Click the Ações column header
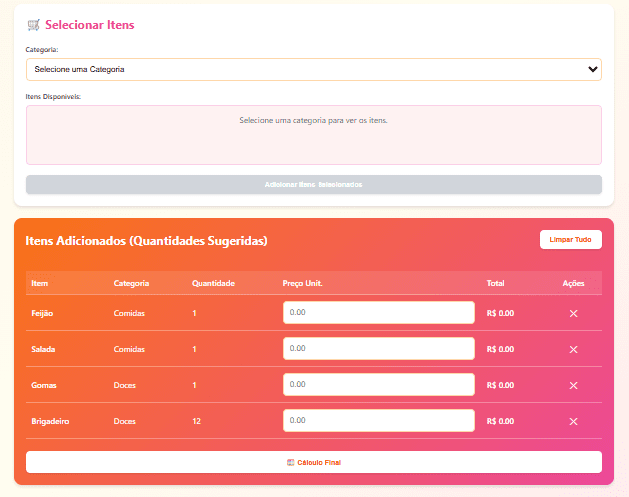Screen dimensions: 629x497 click(573, 283)
